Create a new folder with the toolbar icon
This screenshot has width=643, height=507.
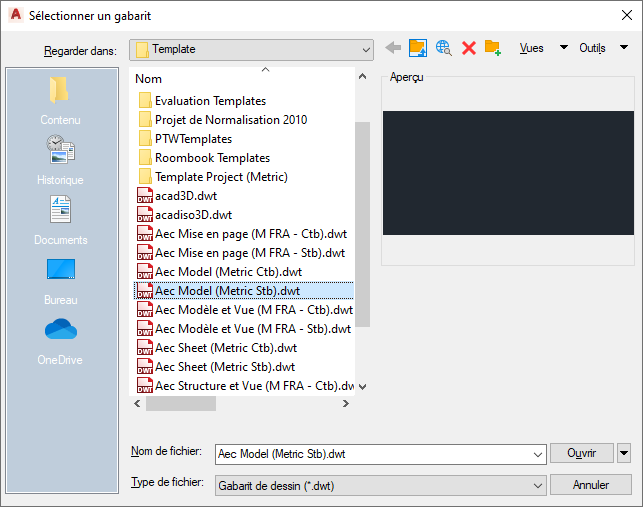click(493, 48)
